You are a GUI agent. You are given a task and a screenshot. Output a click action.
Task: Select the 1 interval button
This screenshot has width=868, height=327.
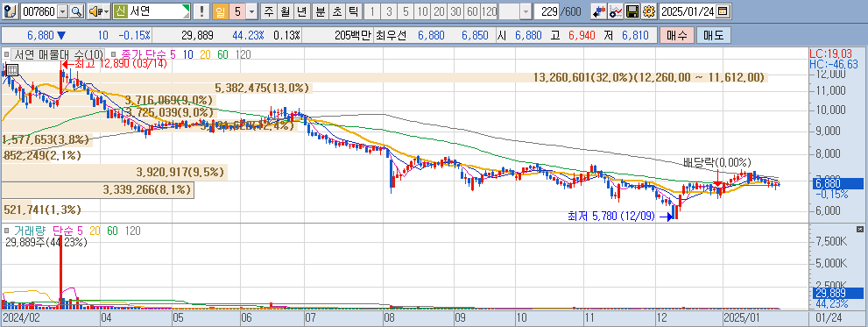pos(373,11)
